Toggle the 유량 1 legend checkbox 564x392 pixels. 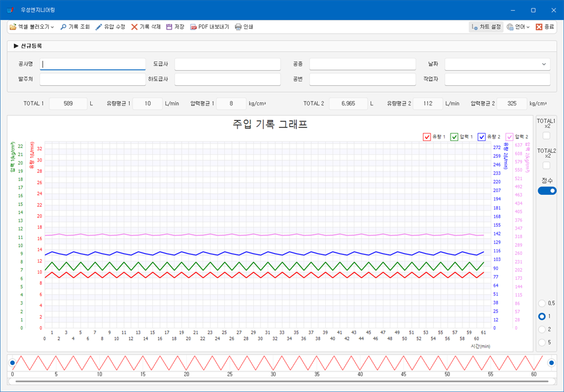427,137
